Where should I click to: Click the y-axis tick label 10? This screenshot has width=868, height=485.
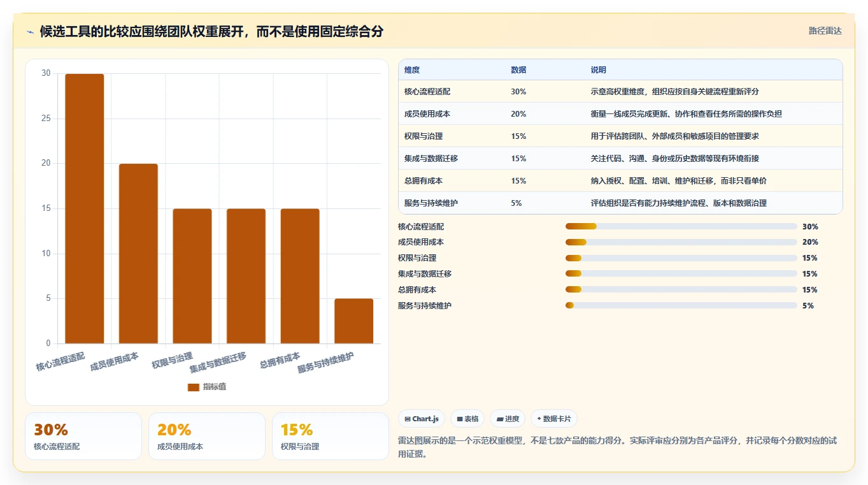coord(46,254)
